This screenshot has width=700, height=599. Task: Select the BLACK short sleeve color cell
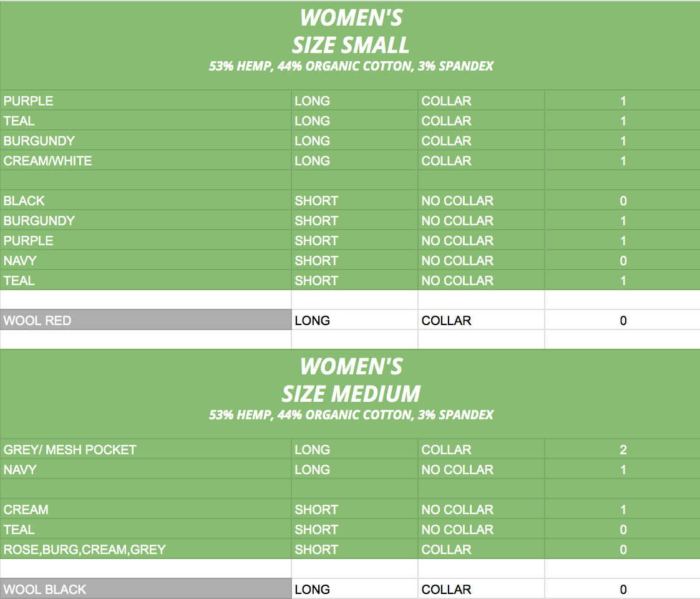(145, 200)
